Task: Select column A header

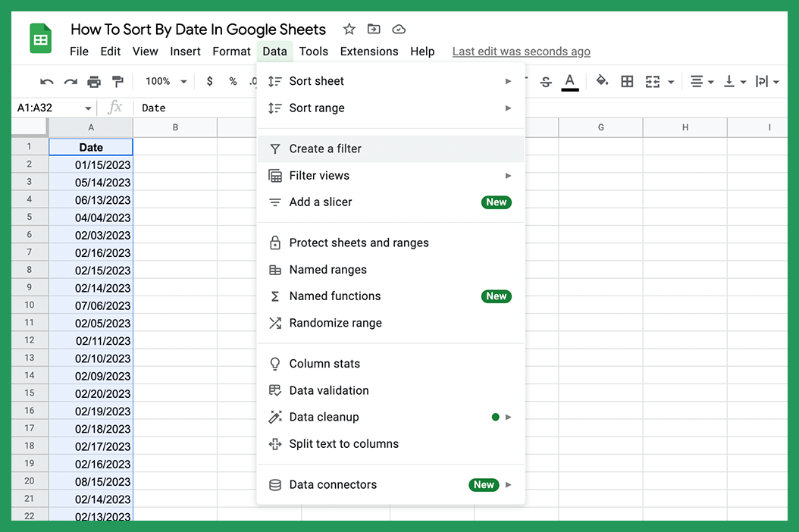Action: pos(91,127)
